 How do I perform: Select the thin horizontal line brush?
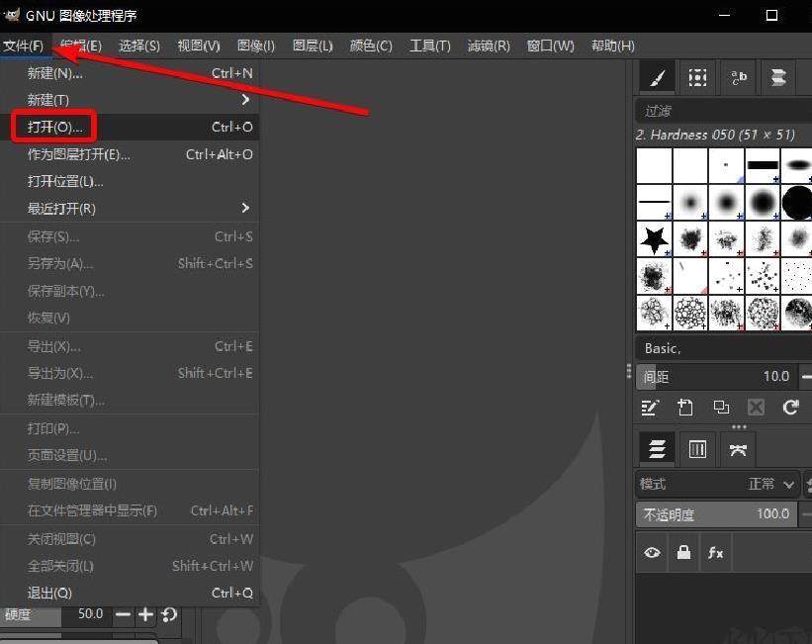click(654, 202)
